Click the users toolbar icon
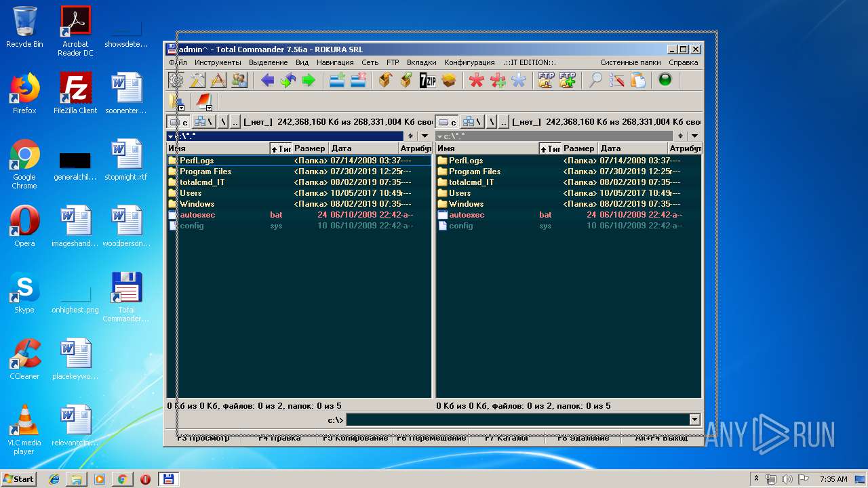 [239, 80]
